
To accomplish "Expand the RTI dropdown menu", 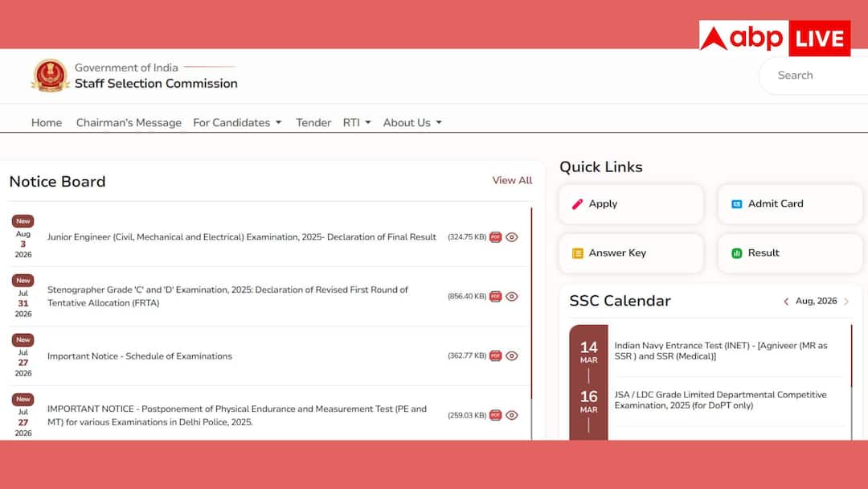I will tap(357, 122).
